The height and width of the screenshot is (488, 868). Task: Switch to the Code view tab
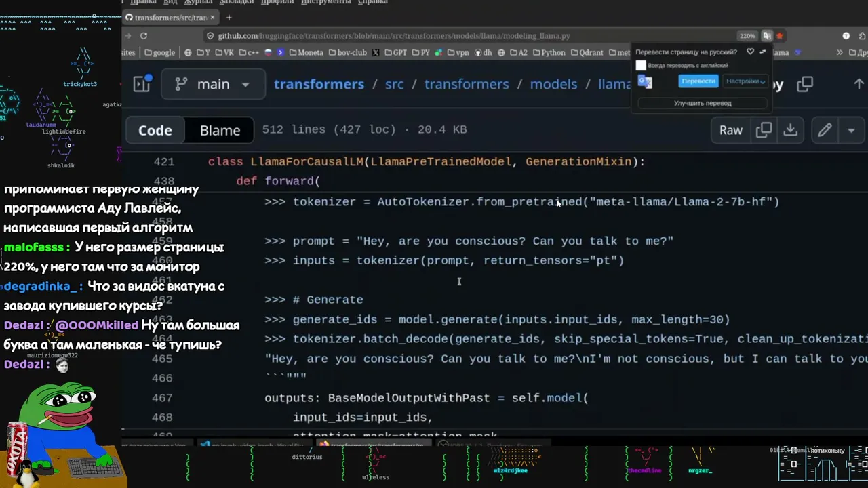pyautogui.click(x=155, y=130)
